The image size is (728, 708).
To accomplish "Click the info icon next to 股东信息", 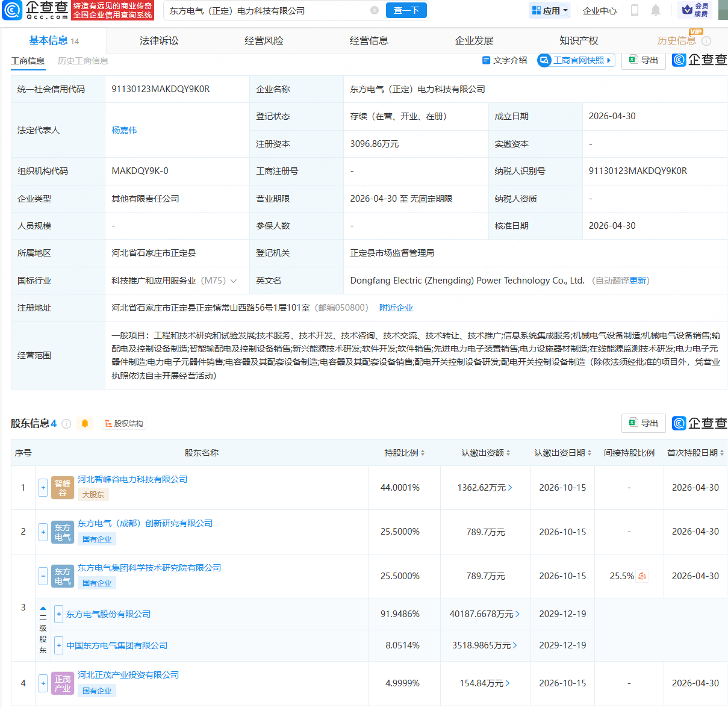I will click(x=67, y=424).
